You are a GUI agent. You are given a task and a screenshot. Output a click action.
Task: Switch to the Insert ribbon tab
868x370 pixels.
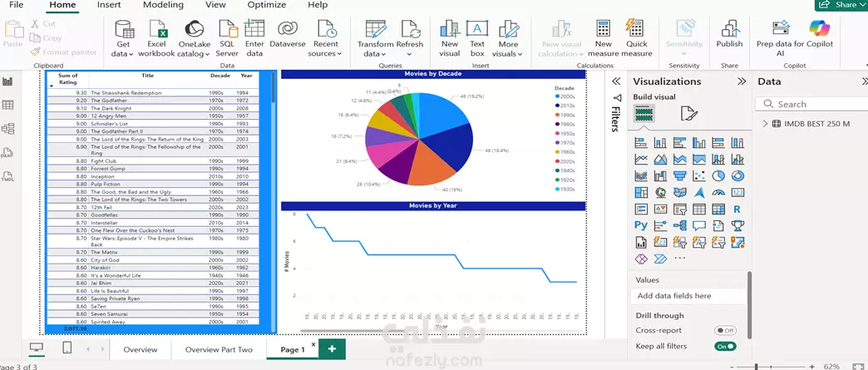109,5
